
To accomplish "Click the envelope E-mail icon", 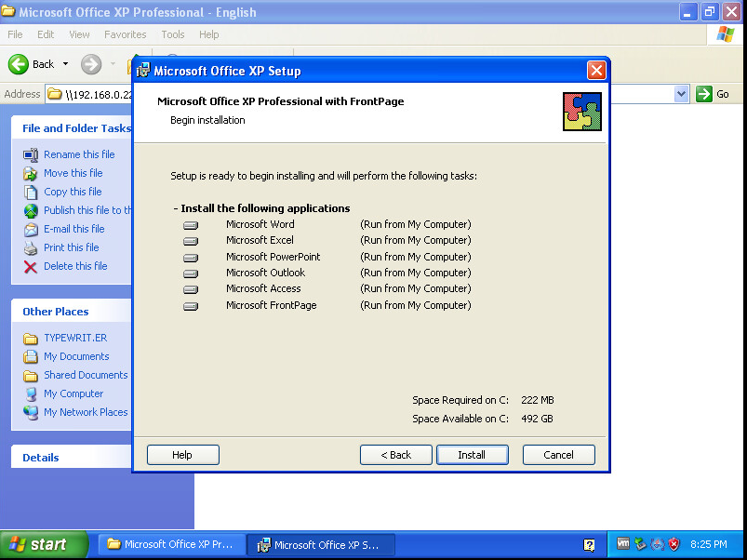I will click(x=31, y=230).
